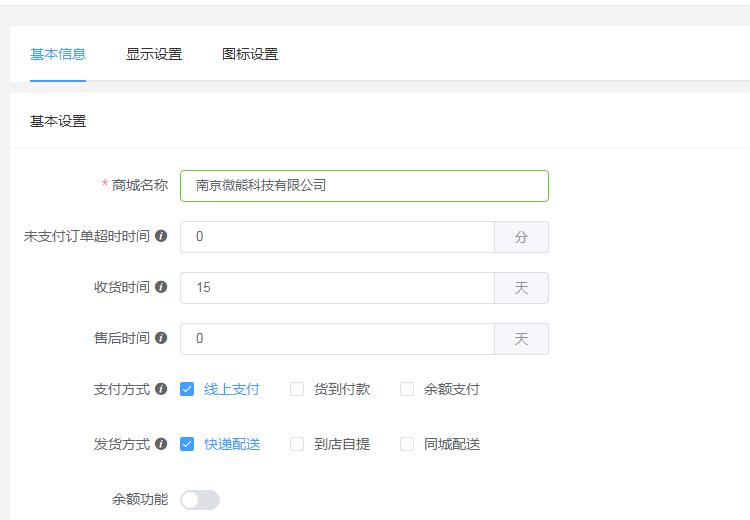This screenshot has width=750, height=520.
Task: Click the 线上支付 label text
Action: 232,389
